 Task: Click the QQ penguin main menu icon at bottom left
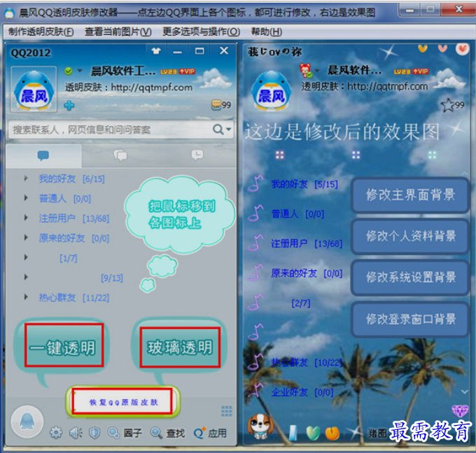pyautogui.click(x=27, y=421)
